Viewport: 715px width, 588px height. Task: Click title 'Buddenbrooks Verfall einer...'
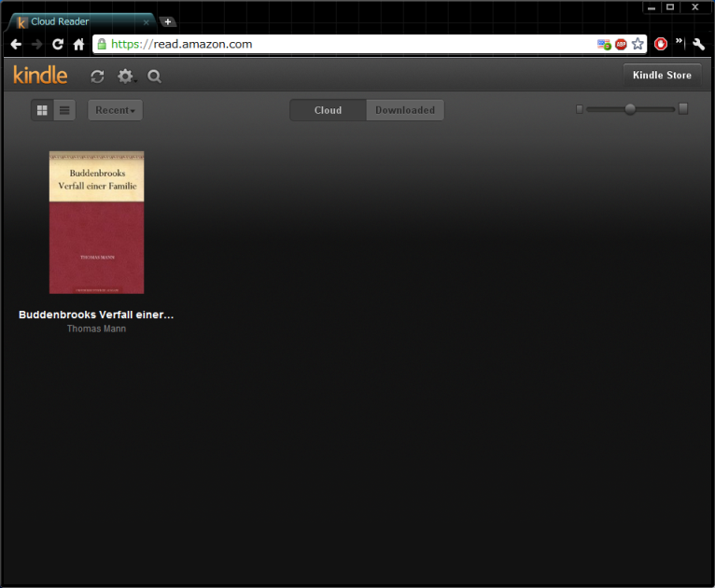point(96,315)
